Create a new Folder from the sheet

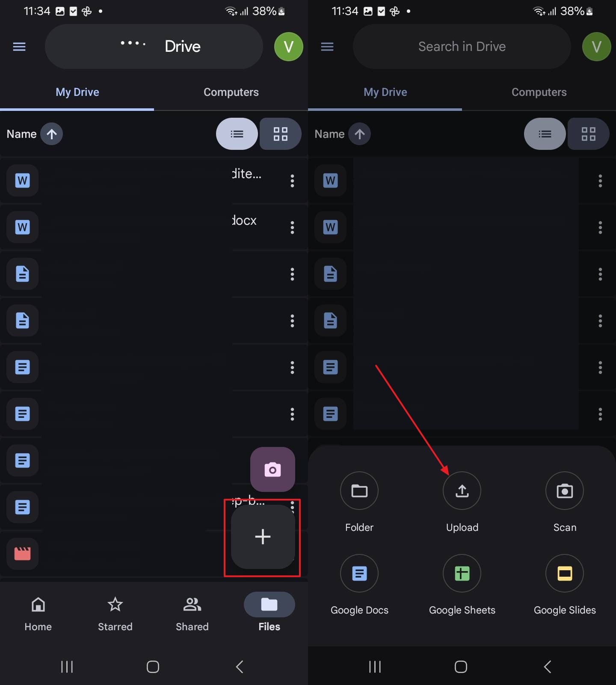(x=359, y=502)
